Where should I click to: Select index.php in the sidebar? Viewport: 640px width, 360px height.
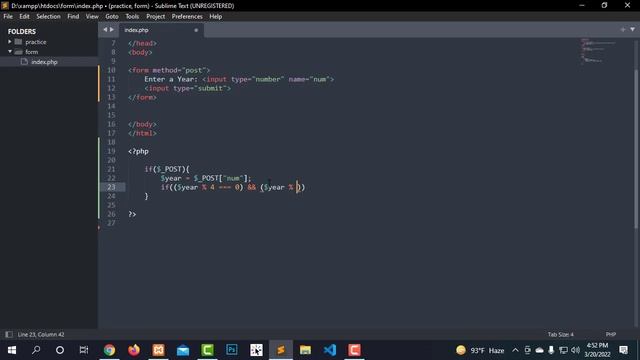pos(44,62)
